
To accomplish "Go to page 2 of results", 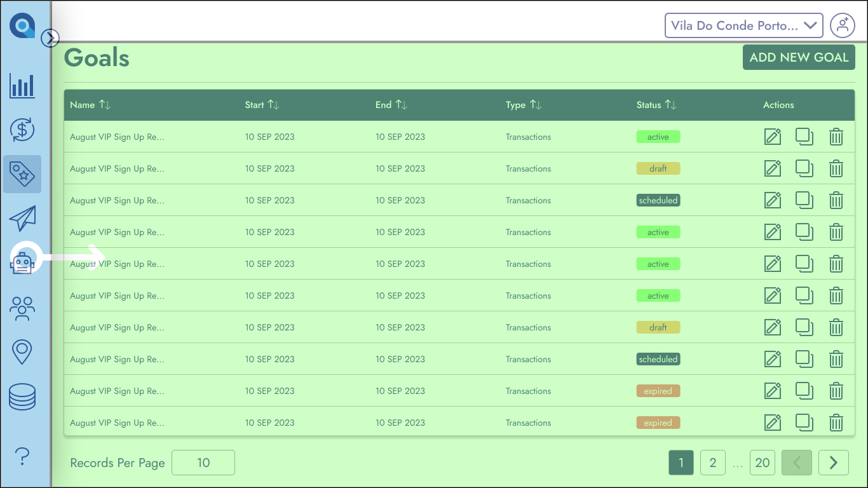I will [x=713, y=463].
